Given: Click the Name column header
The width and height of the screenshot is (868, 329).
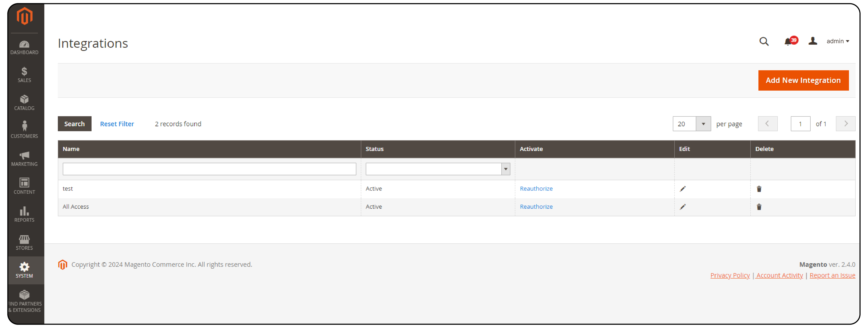Looking at the screenshot, I should [209, 149].
